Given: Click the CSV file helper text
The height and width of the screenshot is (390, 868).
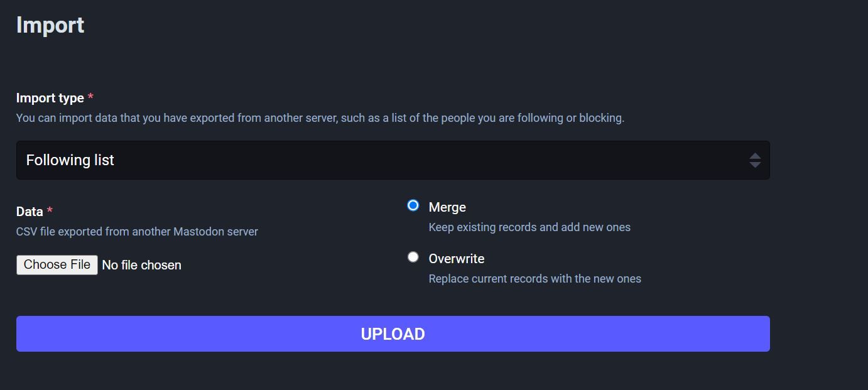Looking at the screenshot, I should click(x=137, y=231).
